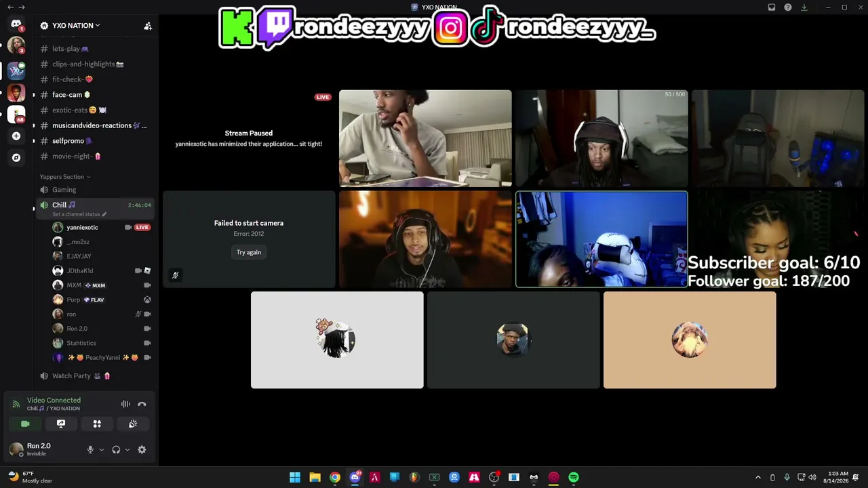Open the notification bell in system tray
This screenshot has height=488, width=868.
[856, 477]
